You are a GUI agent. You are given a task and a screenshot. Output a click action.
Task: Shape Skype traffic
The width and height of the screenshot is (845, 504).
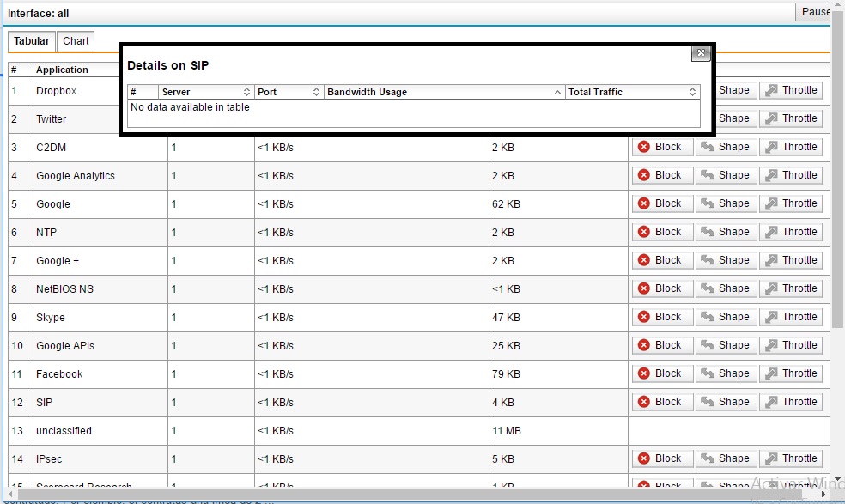tap(726, 317)
